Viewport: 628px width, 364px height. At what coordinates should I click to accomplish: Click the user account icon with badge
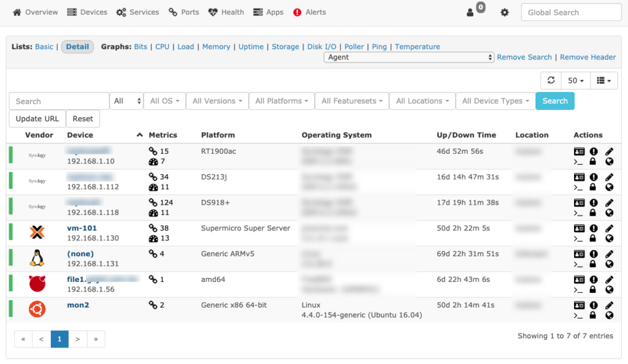coord(475,10)
